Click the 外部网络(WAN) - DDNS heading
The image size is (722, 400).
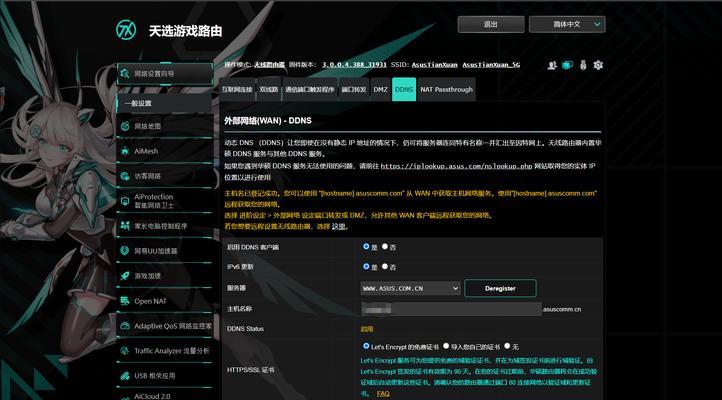[x=268, y=121]
